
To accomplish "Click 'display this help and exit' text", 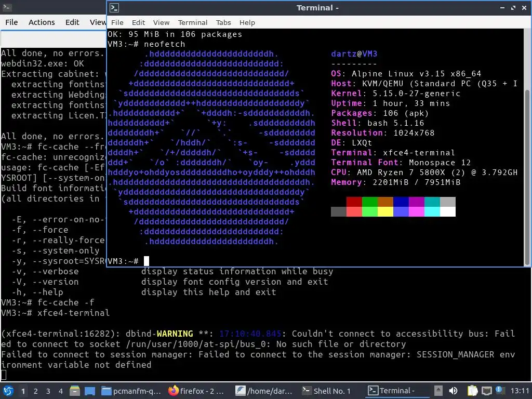I will [209, 292].
